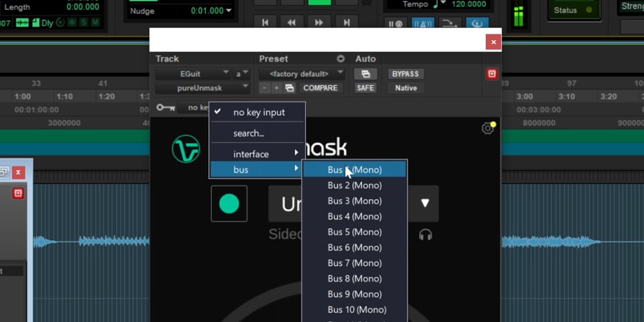644x322 pixels.
Task: Select Bus 5 (Mono)
Action: pos(355,232)
